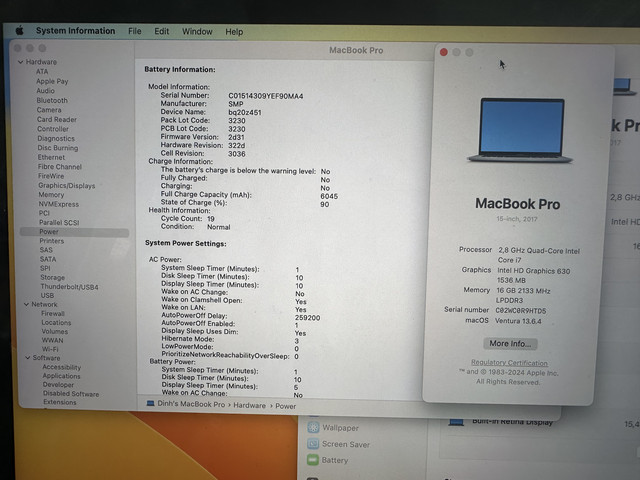Open the System Information app menu
Screen dimensions: 640x480
pos(75,31)
